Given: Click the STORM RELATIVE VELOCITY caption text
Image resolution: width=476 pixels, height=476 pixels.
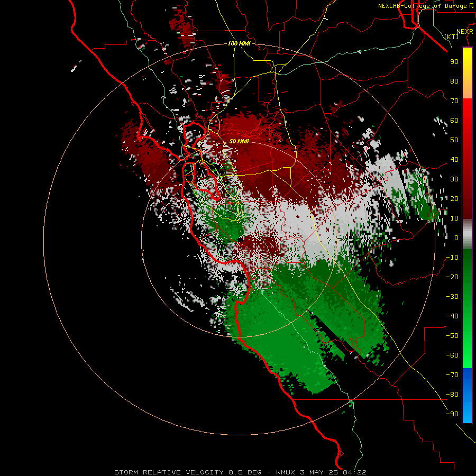Looking at the screenshot, I should 170,472.
